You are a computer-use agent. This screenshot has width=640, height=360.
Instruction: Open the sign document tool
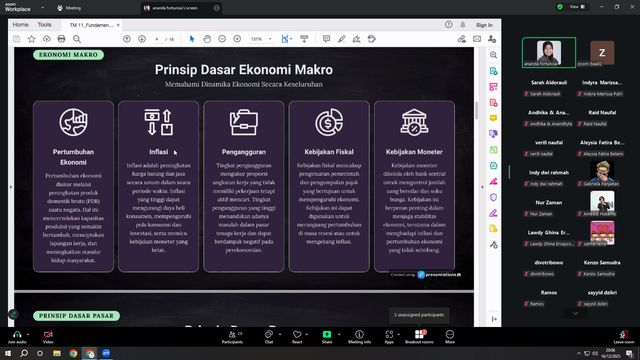(x=356, y=39)
